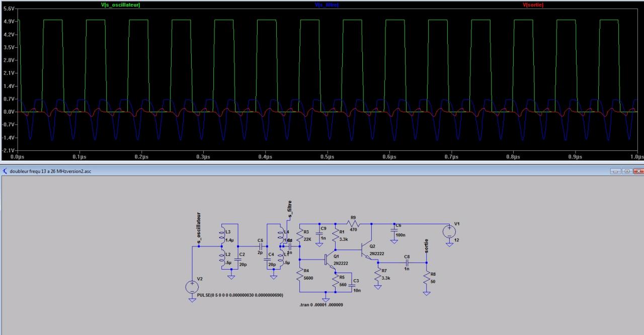Click the 0.7V vertical axis label

pyautogui.click(x=9, y=99)
